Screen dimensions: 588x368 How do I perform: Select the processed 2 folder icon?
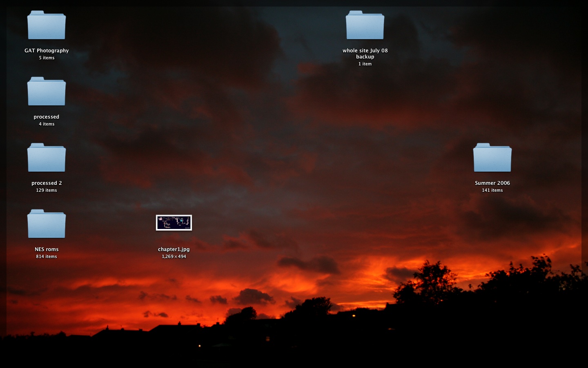46,158
